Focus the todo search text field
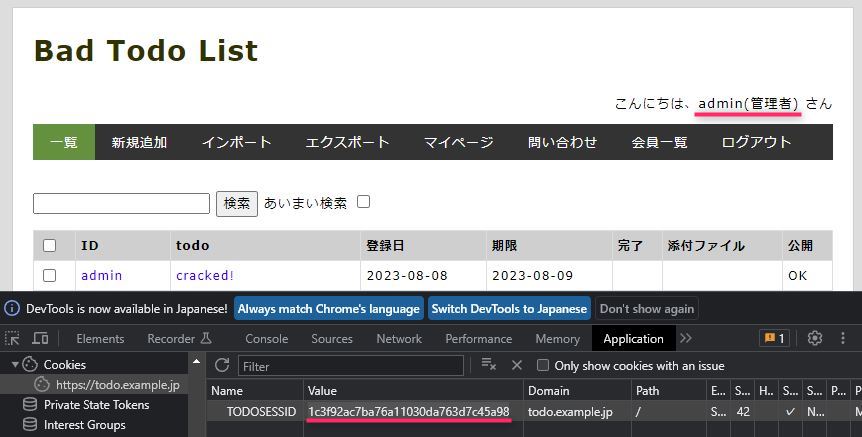The height and width of the screenshot is (437, 862). point(121,203)
